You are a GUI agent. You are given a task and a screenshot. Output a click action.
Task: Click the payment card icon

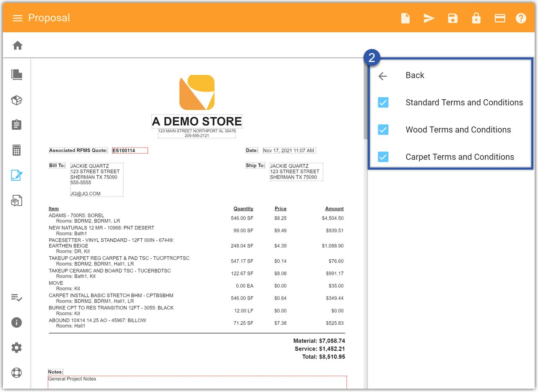(x=500, y=18)
